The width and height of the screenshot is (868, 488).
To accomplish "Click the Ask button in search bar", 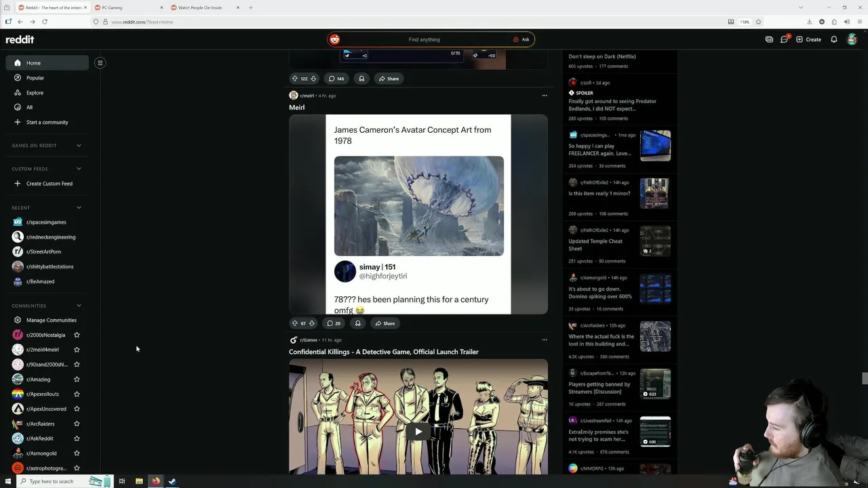I will 521,39.
